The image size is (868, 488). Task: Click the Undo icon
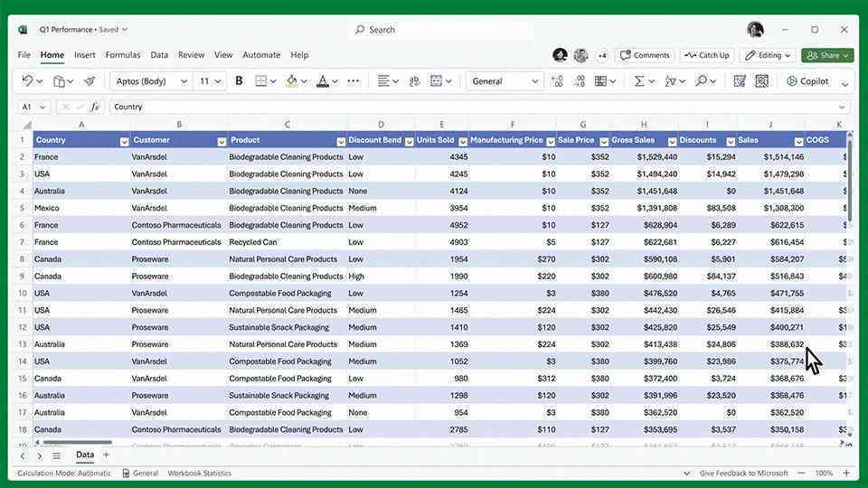[x=26, y=81]
